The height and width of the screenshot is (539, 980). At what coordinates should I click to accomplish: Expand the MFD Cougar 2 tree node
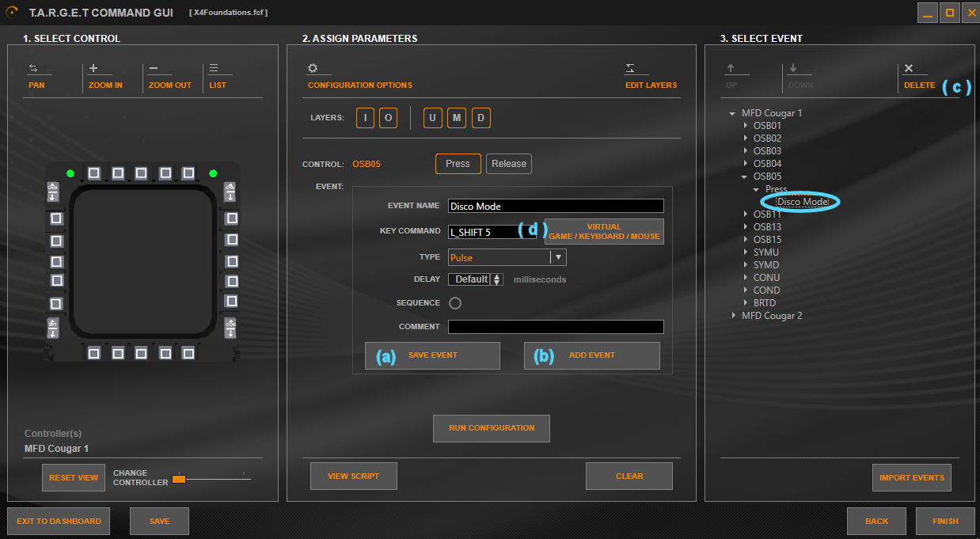(x=732, y=316)
